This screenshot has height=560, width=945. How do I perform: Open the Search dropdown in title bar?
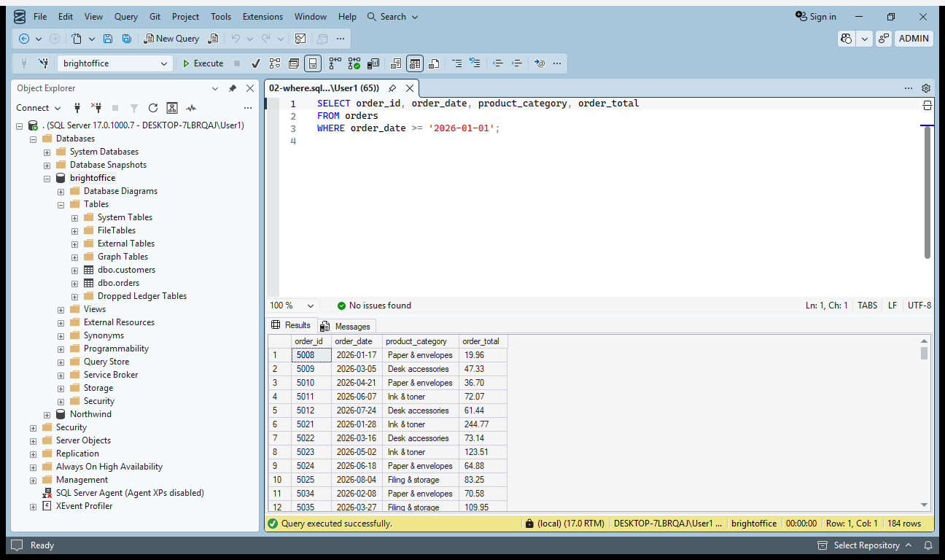coord(393,17)
